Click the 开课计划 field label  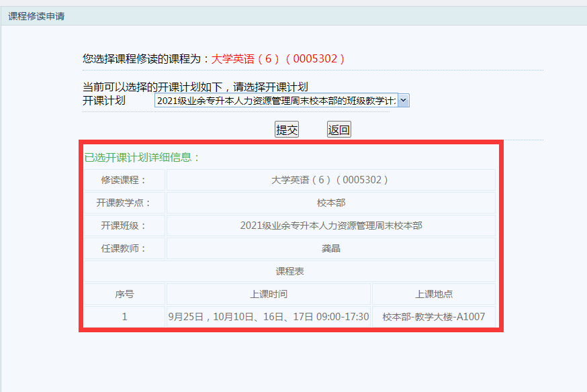(x=104, y=101)
